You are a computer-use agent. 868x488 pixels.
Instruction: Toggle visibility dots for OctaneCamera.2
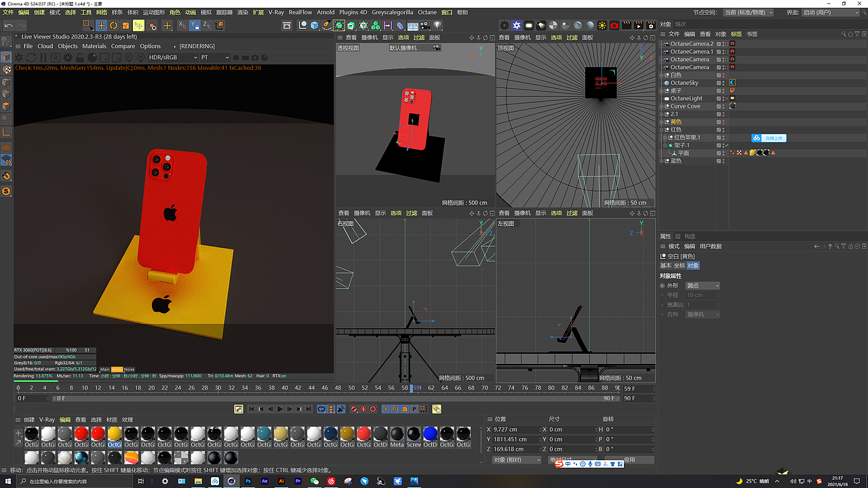click(724, 44)
